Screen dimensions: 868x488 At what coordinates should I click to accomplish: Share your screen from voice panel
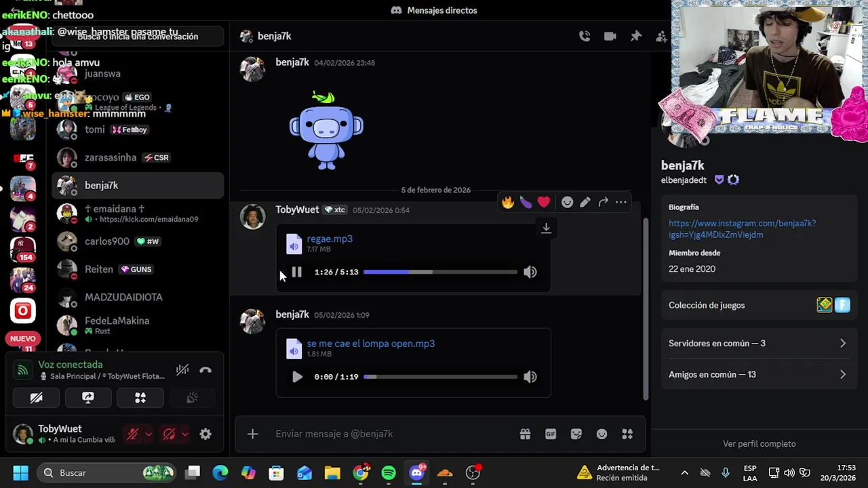point(88,398)
